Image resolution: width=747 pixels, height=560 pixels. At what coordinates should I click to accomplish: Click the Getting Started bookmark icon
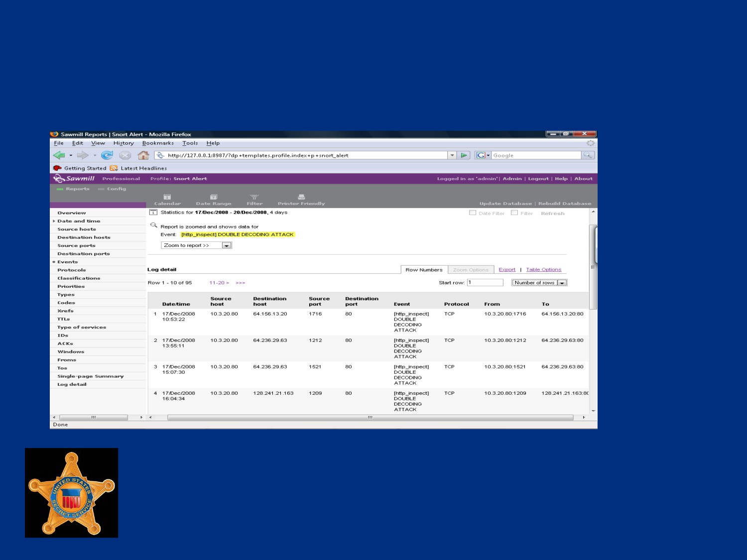(x=57, y=168)
